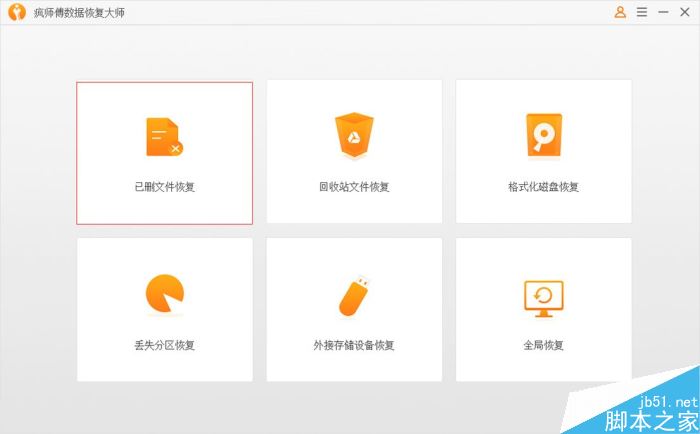Click the lost partition pie icon
Screen dimensions: 700x434
click(165, 293)
